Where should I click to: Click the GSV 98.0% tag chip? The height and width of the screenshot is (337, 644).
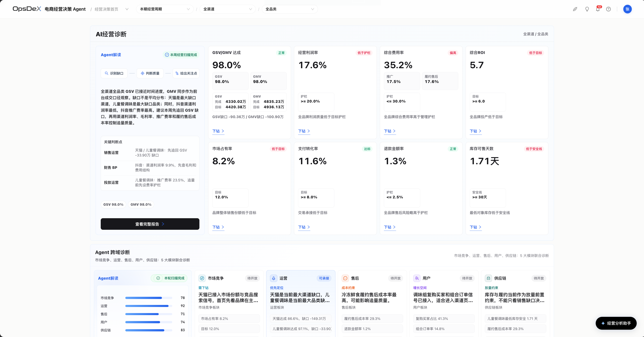point(113,204)
